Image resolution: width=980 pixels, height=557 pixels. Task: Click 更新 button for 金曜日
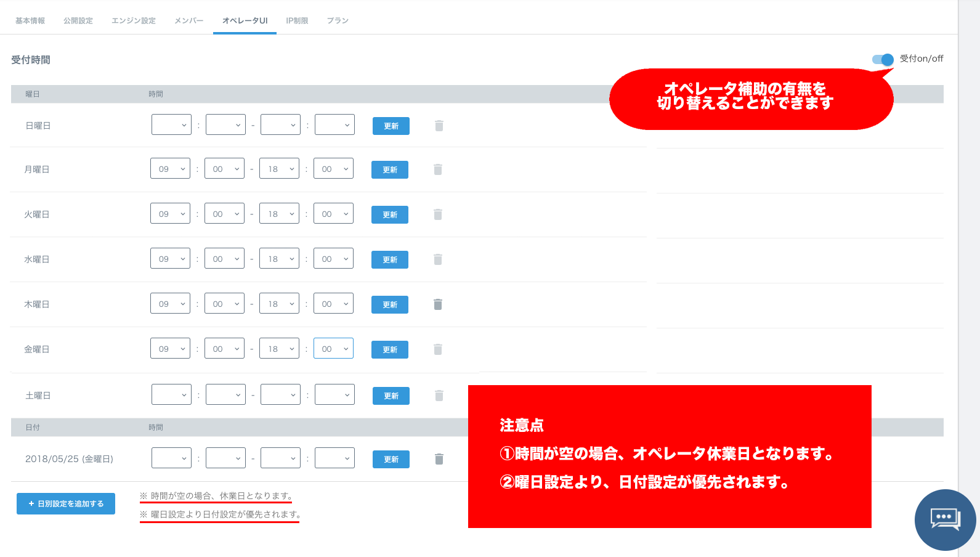pyautogui.click(x=390, y=349)
